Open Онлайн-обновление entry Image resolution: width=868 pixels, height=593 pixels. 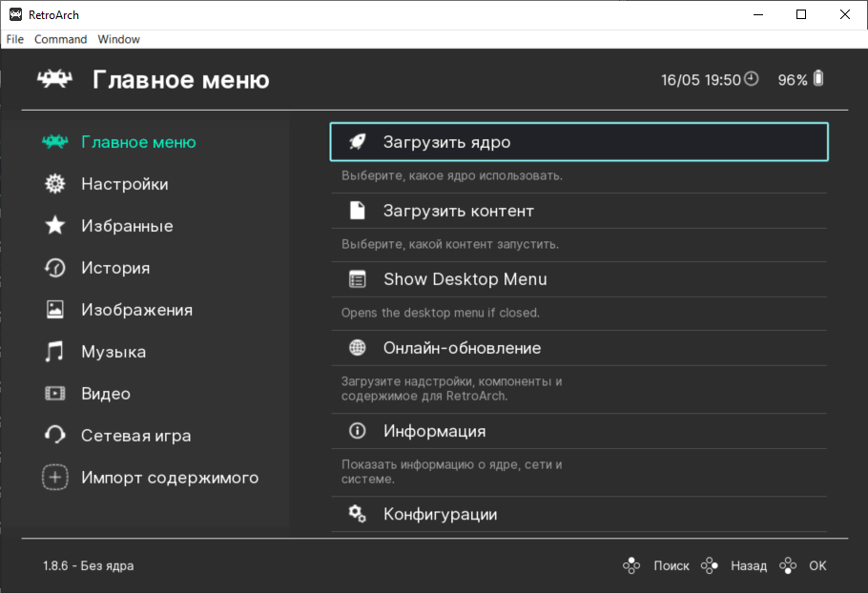click(x=579, y=348)
